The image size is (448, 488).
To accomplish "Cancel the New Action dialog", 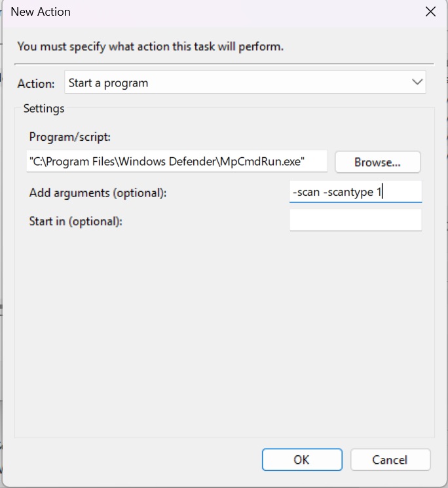I will 390,460.
